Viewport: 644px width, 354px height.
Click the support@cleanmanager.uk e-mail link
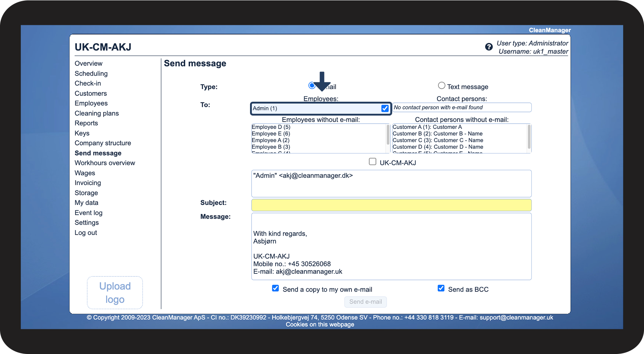point(516,318)
